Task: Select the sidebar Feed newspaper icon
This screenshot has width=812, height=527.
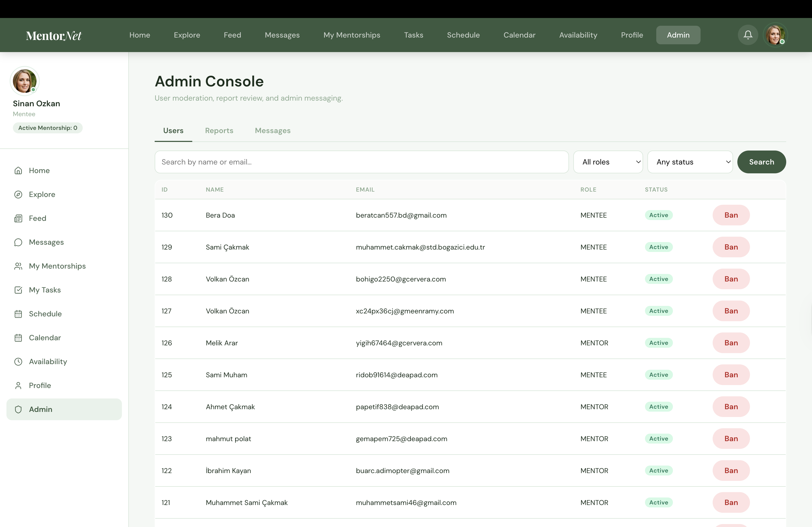Action: [x=19, y=218]
